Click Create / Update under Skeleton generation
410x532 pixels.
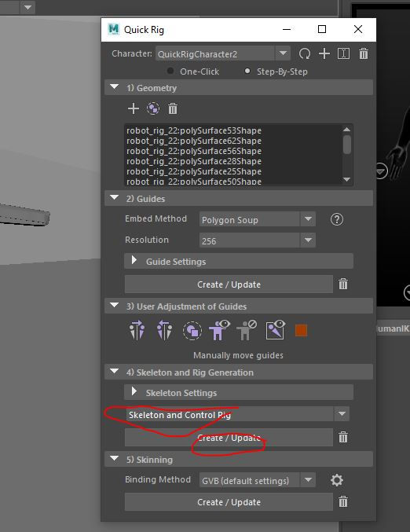pyautogui.click(x=229, y=438)
